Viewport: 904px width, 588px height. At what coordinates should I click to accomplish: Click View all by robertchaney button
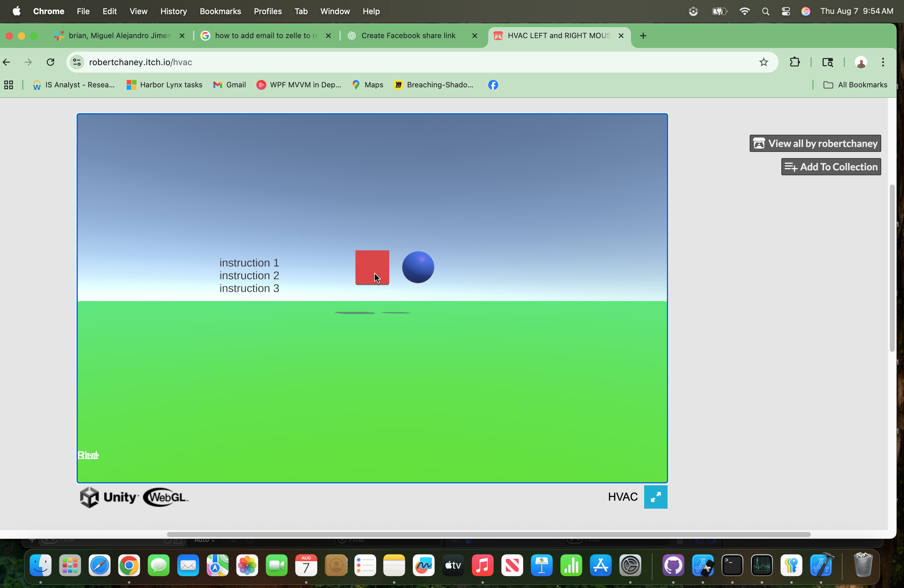815,143
